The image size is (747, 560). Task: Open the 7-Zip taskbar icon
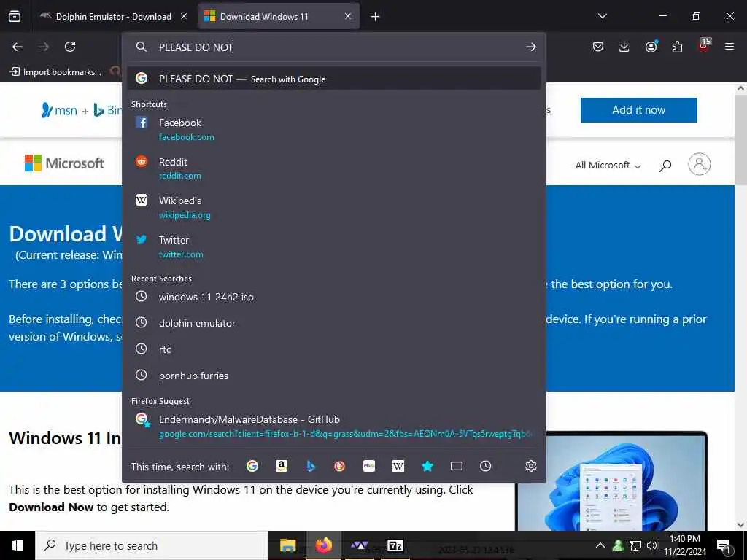pyautogui.click(x=395, y=545)
